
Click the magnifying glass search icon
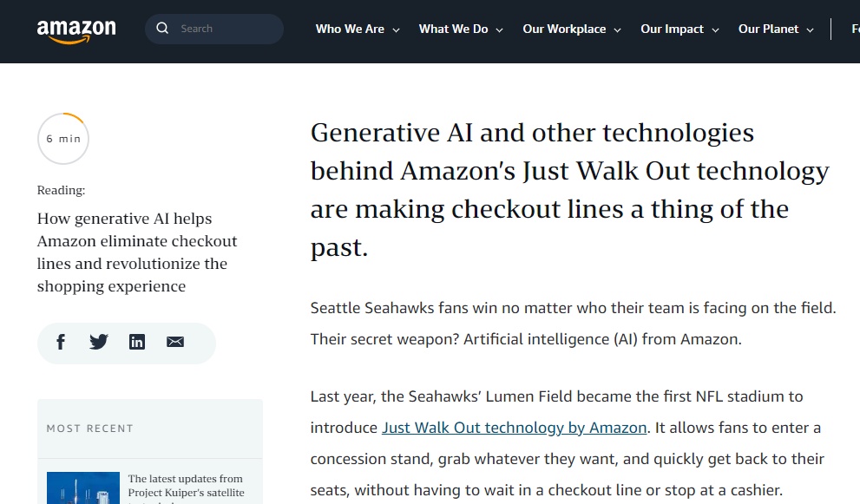pyautogui.click(x=162, y=29)
